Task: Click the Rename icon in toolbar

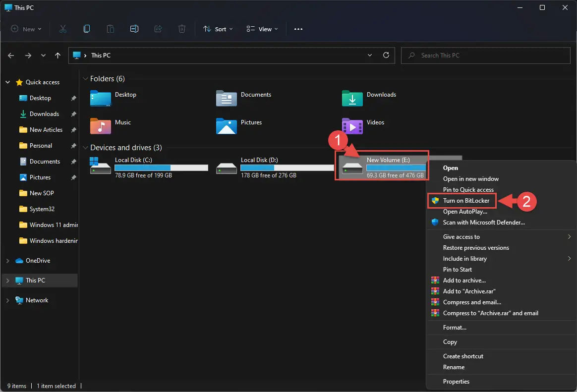Action: (x=134, y=29)
